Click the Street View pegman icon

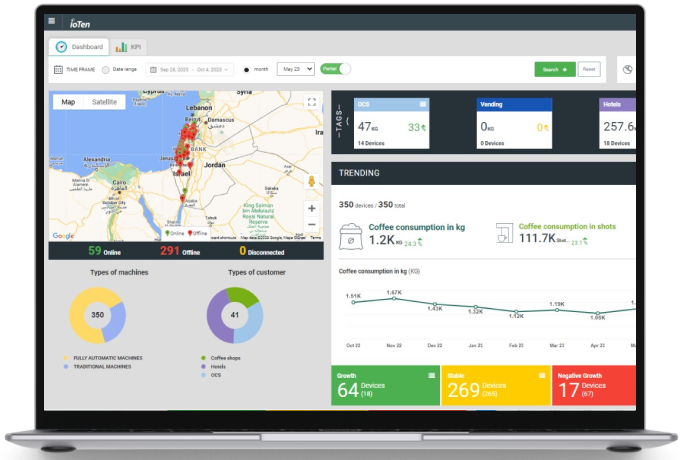[x=312, y=181]
